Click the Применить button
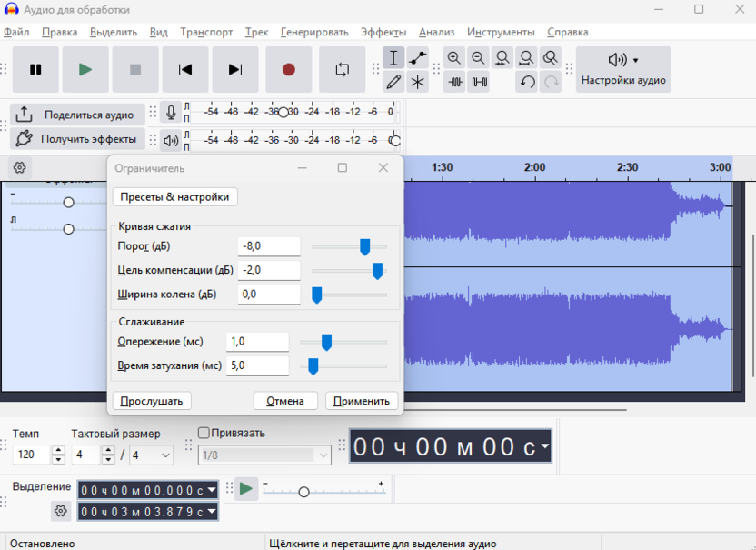756x550 pixels. (x=362, y=401)
